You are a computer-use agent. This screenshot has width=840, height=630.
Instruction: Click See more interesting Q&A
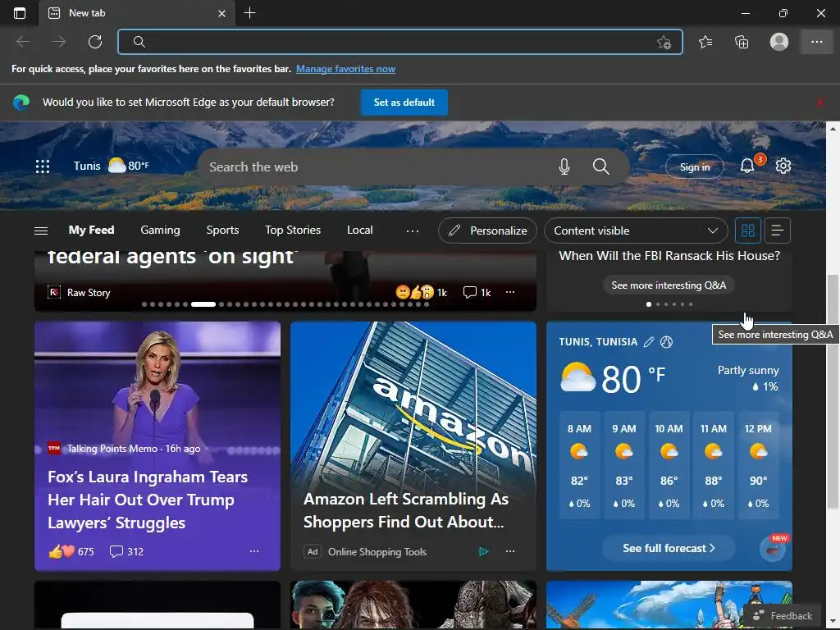(x=669, y=285)
